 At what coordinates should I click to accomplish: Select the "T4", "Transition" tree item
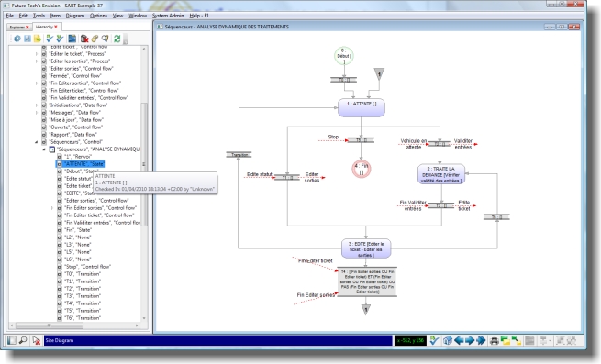[x=83, y=303]
